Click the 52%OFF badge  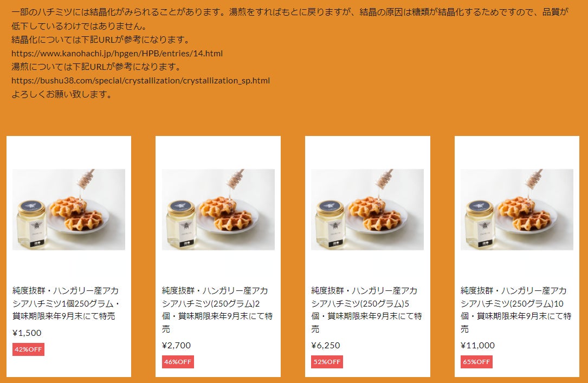(x=327, y=362)
